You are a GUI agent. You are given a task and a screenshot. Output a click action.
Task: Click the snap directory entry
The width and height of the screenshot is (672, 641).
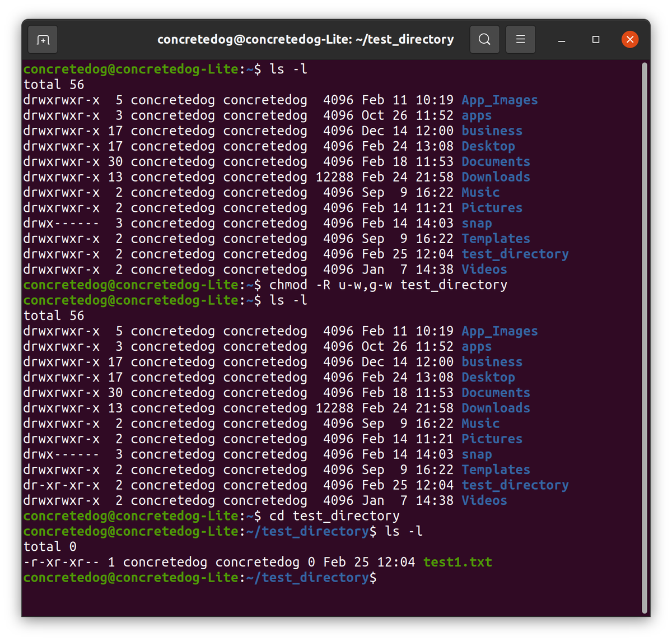click(477, 223)
